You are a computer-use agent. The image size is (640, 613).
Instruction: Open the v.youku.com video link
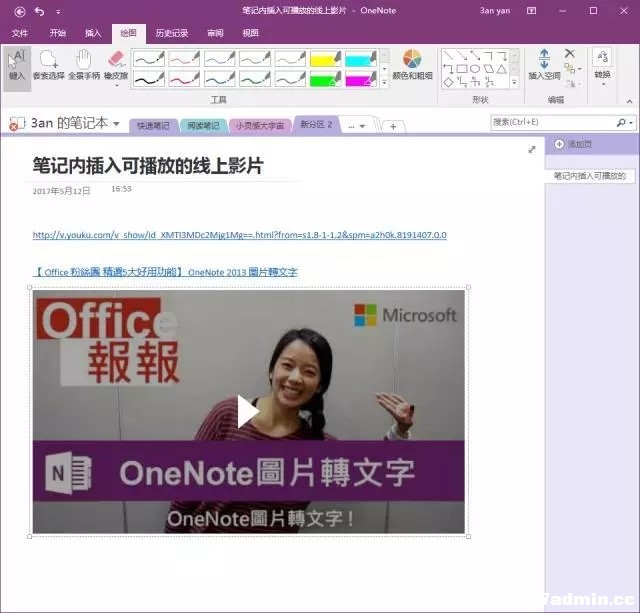click(x=240, y=235)
